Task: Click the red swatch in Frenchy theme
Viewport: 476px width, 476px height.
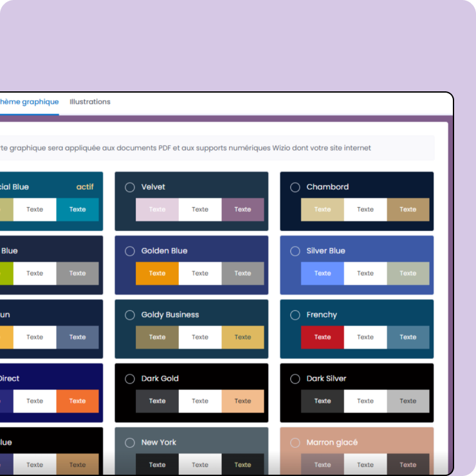Action: tap(322, 337)
